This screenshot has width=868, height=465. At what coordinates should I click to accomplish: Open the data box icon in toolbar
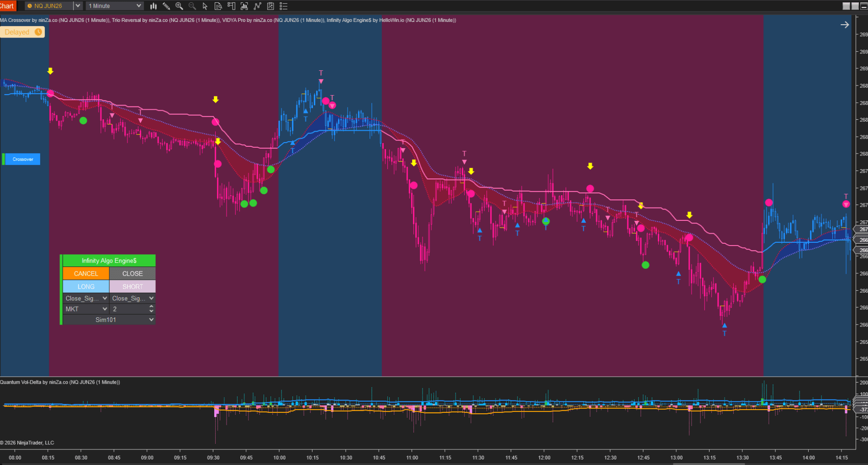(x=218, y=6)
